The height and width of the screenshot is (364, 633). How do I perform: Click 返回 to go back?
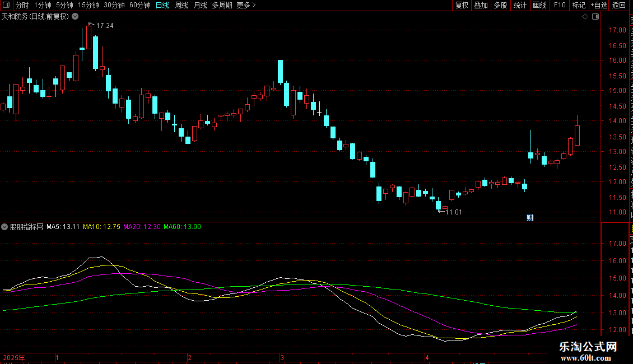pyautogui.click(x=619, y=5)
